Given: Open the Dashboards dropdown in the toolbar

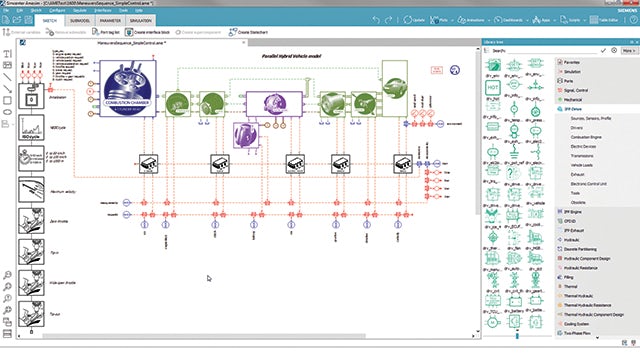Looking at the screenshot, I should 527,20.
